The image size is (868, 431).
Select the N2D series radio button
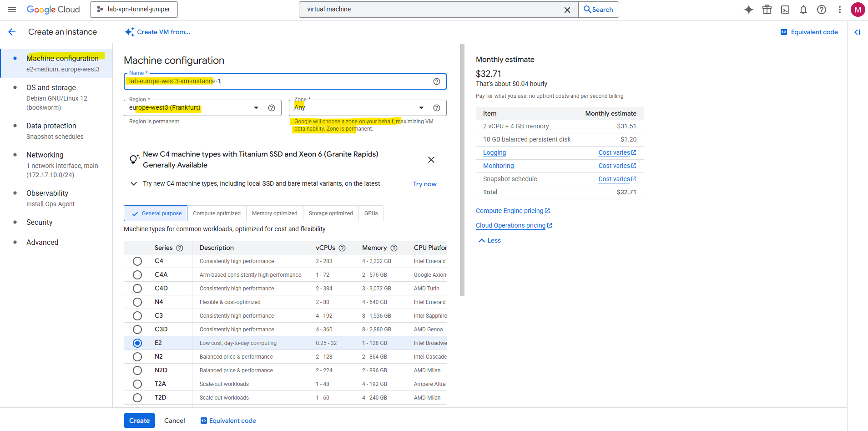[x=137, y=370]
